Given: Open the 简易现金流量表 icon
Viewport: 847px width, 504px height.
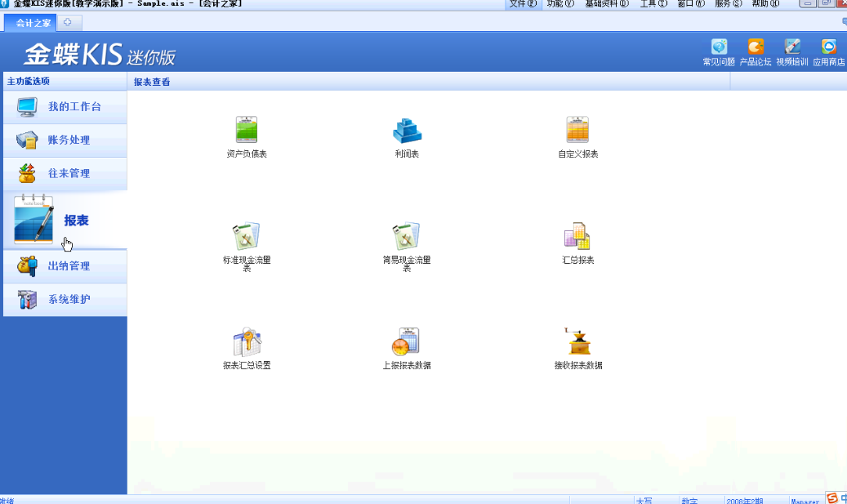Looking at the screenshot, I should point(407,237).
